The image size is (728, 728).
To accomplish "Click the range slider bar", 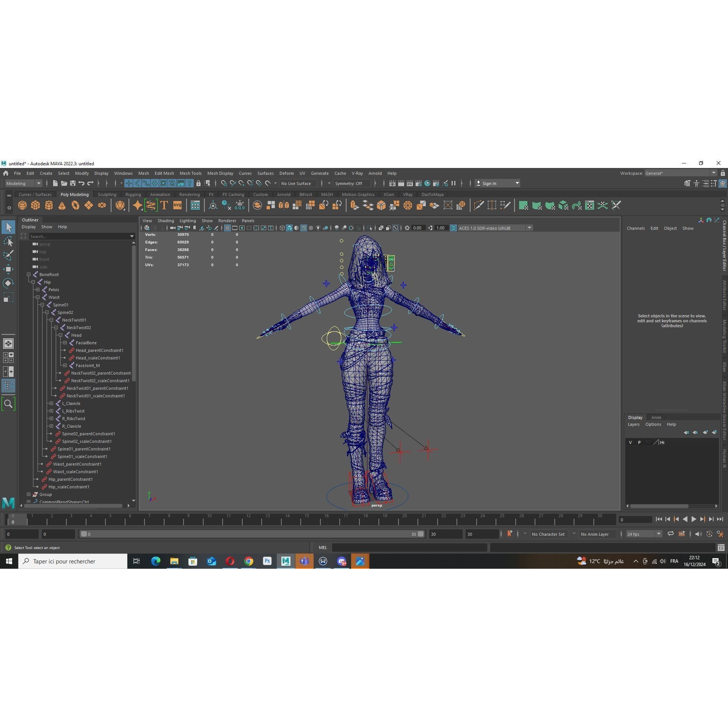I will [x=252, y=534].
